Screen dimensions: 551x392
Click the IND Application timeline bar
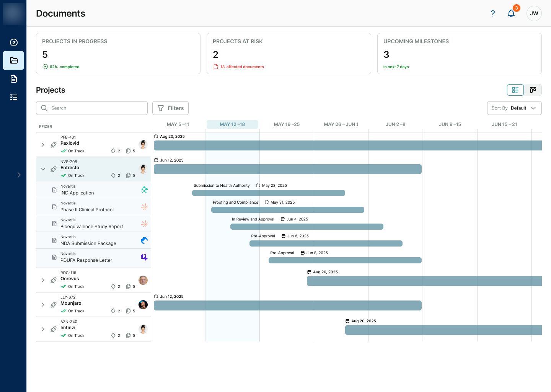tap(269, 193)
